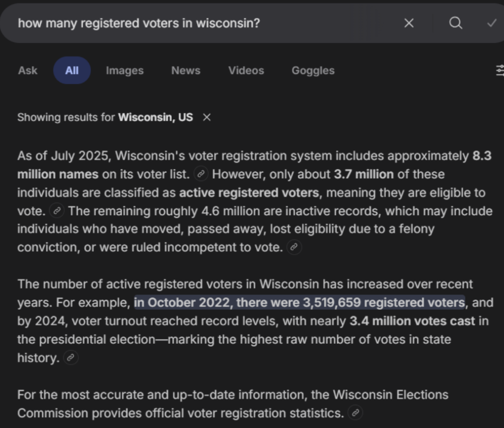
Task: Click inside the search query input field
Action: pyautogui.click(x=197, y=23)
